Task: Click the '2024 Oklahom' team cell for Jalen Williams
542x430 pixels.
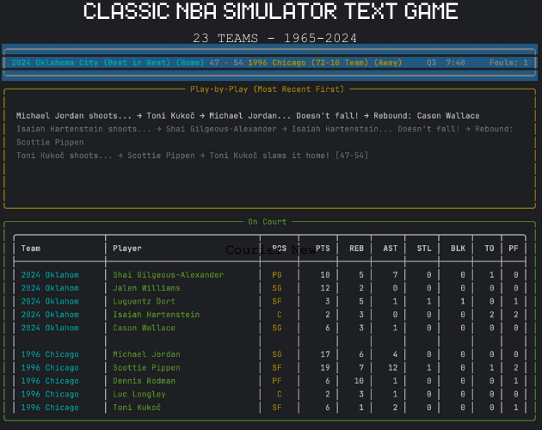Action: 50,288
